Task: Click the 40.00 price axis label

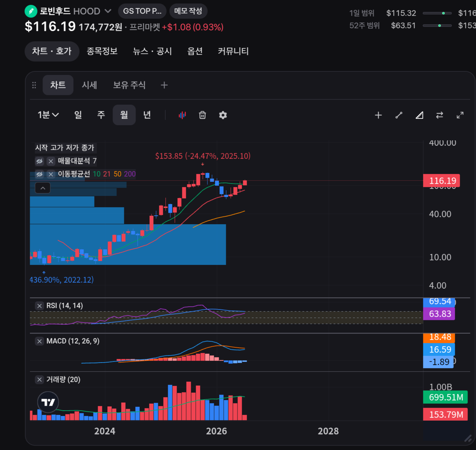Action: pos(440,214)
